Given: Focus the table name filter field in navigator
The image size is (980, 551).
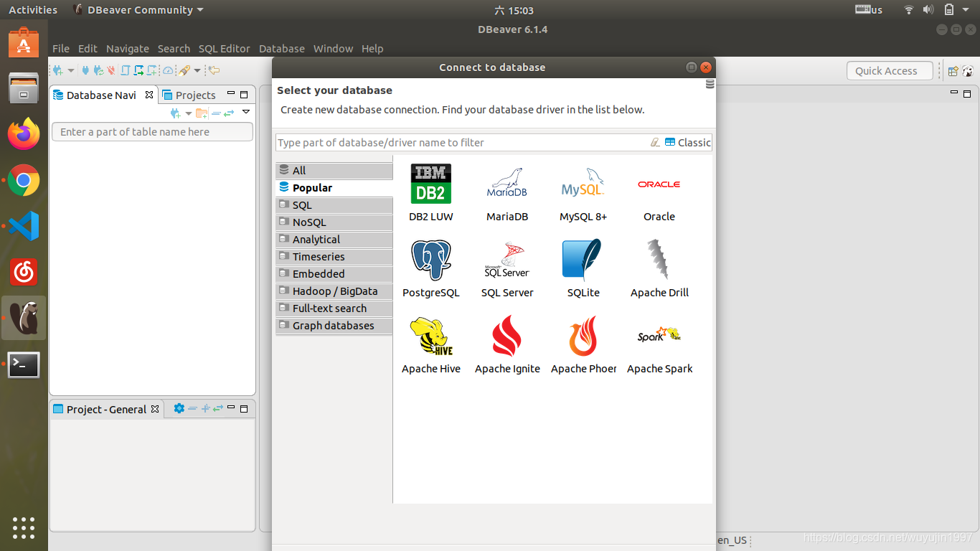Looking at the screenshot, I should click(x=152, y=132).
